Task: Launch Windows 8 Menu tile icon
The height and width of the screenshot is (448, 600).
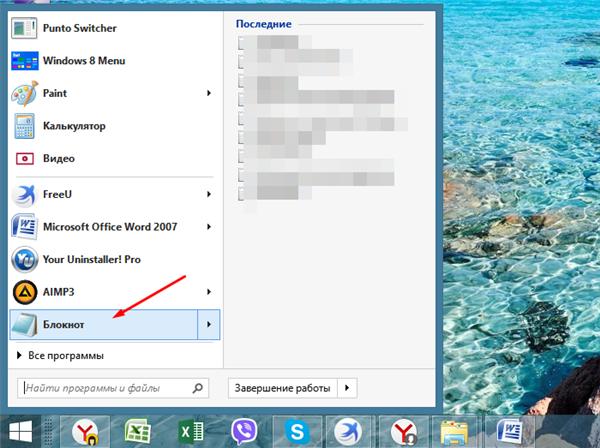Action: 24,61
